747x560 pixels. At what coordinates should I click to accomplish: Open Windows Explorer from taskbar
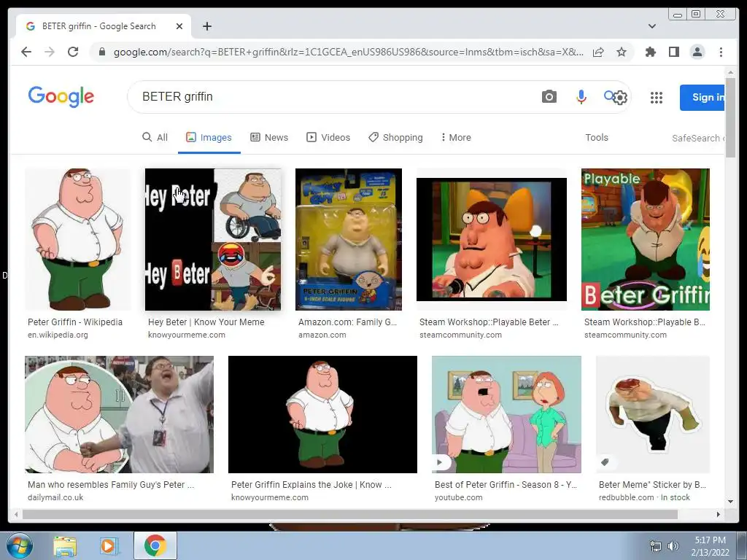pyautogui.click(x=65, y=546)
